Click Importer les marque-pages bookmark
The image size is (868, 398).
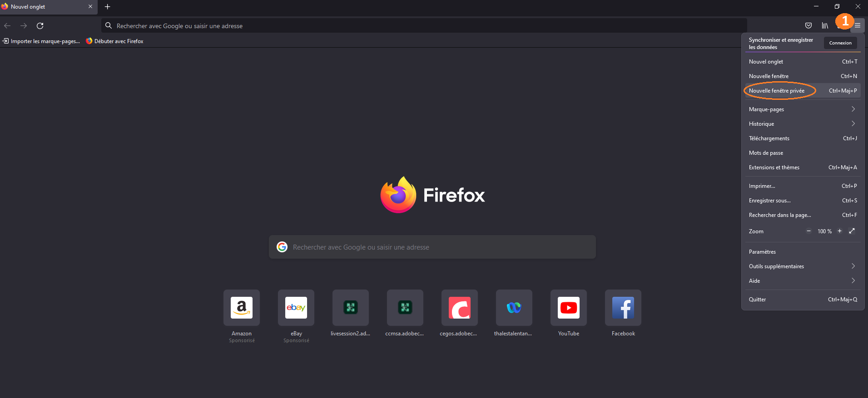41,41
